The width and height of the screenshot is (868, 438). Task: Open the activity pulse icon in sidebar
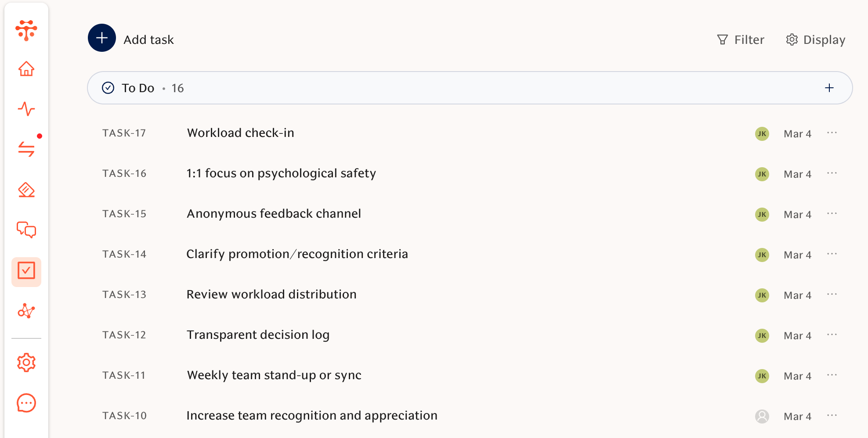pyautogui.click(x=26, y=108)
